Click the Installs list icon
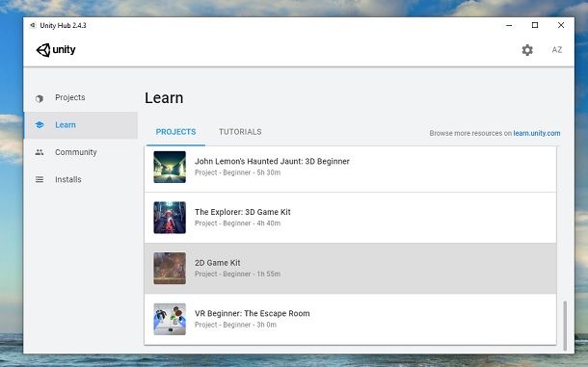 point(40,179)
